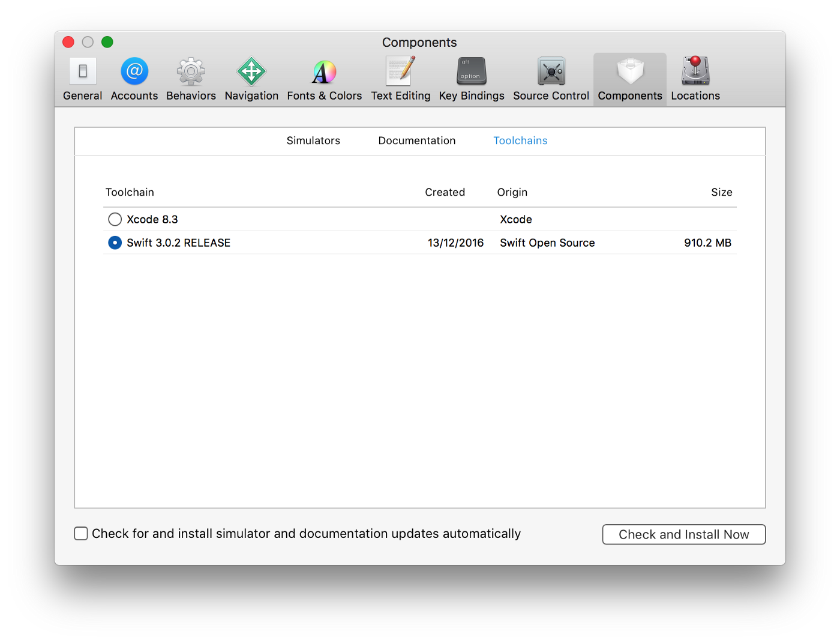The width and height of the screenshot is (840, 643).
Task: Switch to the Documentation tab
Action: click(x=417, y=140)
